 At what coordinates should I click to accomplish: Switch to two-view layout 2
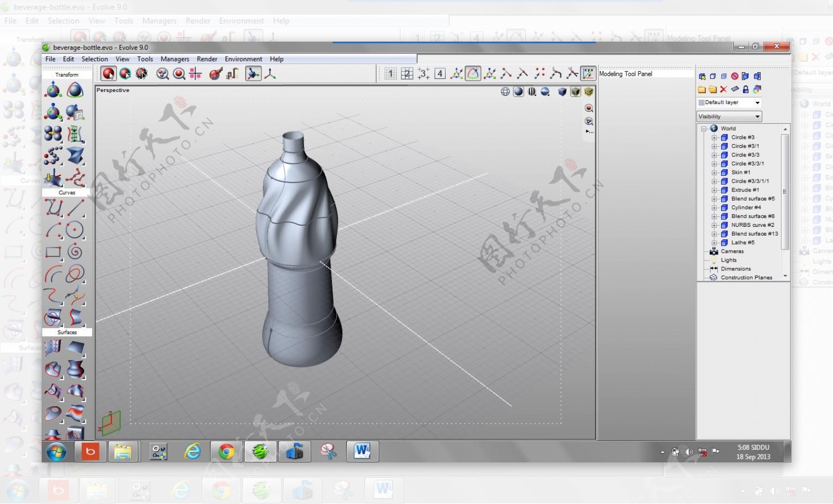pyautogui.click(x=407, y=74)
